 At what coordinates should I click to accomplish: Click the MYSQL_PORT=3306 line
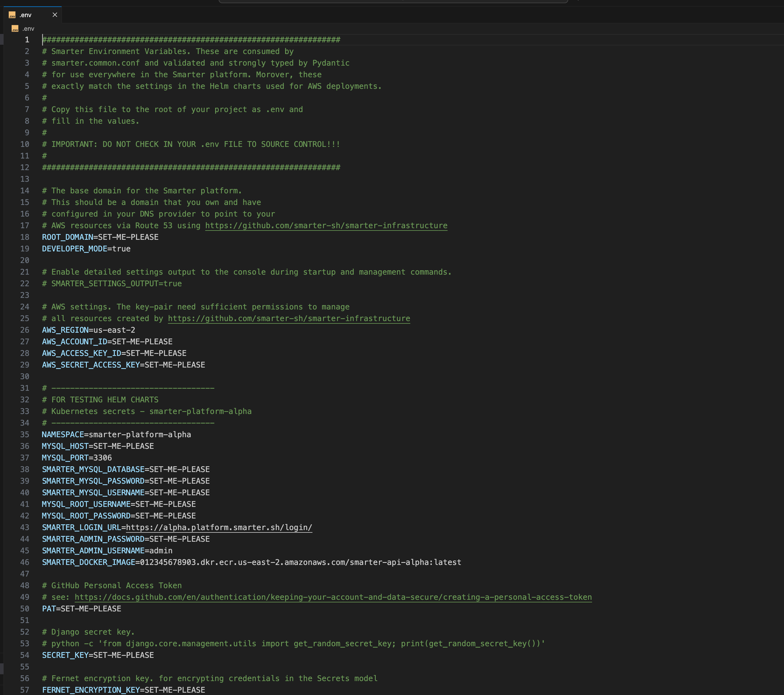coord(77,458)
